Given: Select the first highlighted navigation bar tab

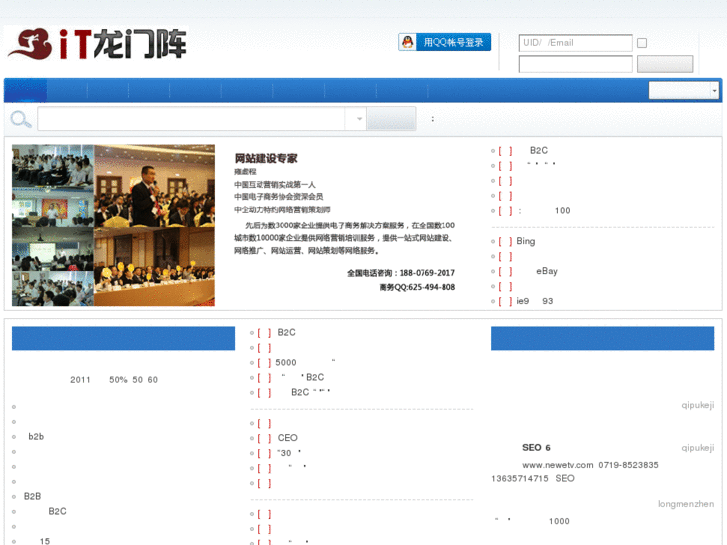Looking at the screenshot, I should click(26, 90).
